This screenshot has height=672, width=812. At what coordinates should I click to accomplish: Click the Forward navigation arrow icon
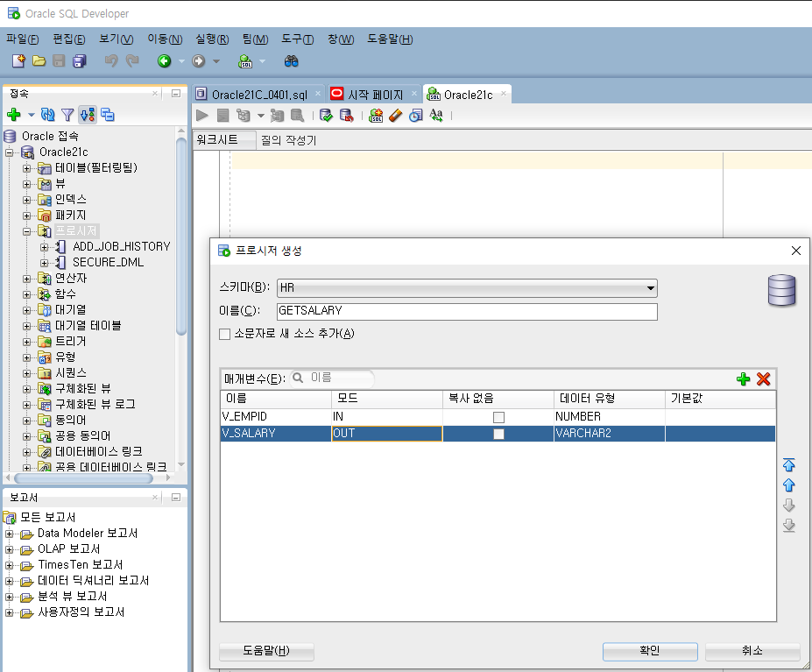pos(198,61)
